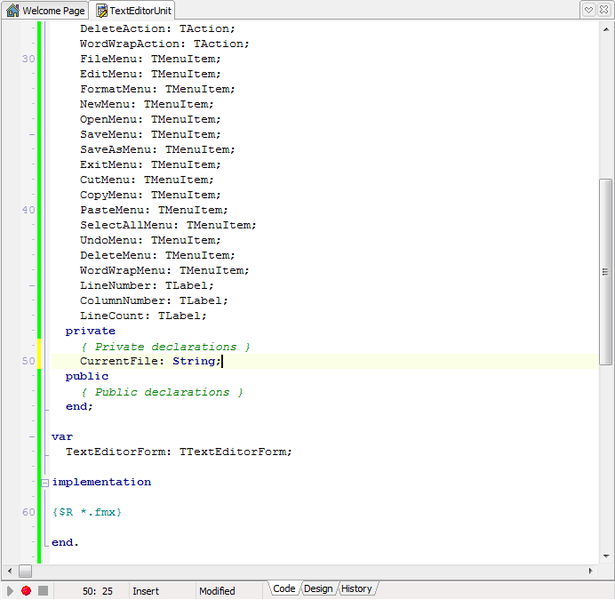Click the SelectAllMenu: TMenuItem line
The height and width of the screenshot is (600, 615).
point(168,225)
